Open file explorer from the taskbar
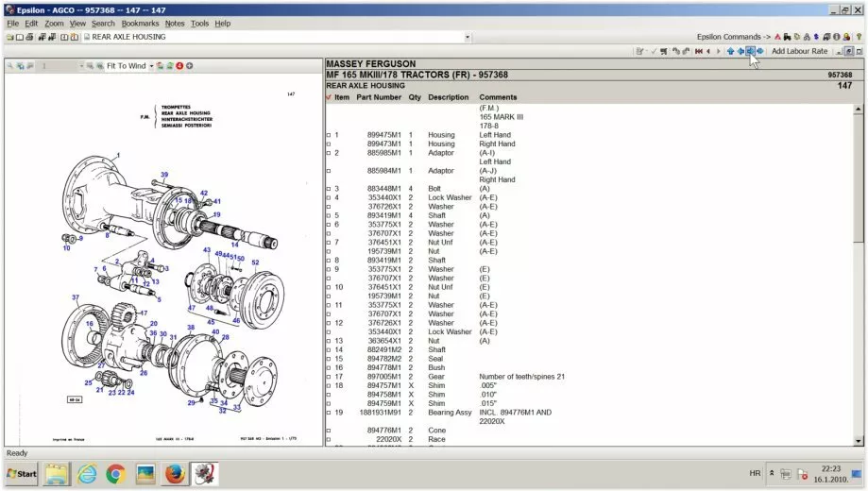The width and height of the screenshot is (868, 491). [x=57, y=474]
